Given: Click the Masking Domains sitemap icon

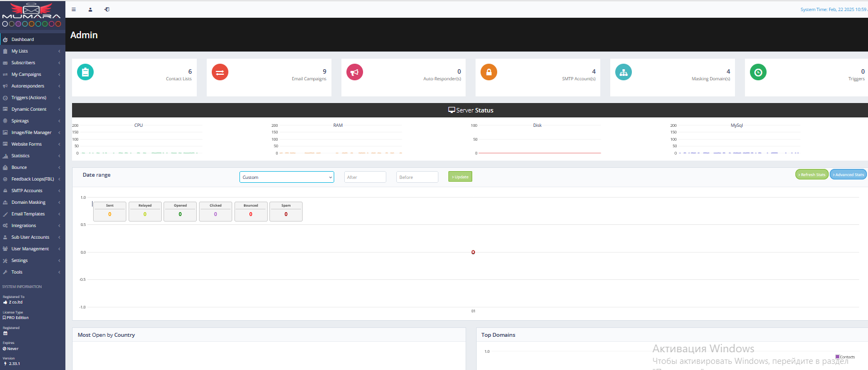Looking at the screenshot, I should click(x=624, y=72).
